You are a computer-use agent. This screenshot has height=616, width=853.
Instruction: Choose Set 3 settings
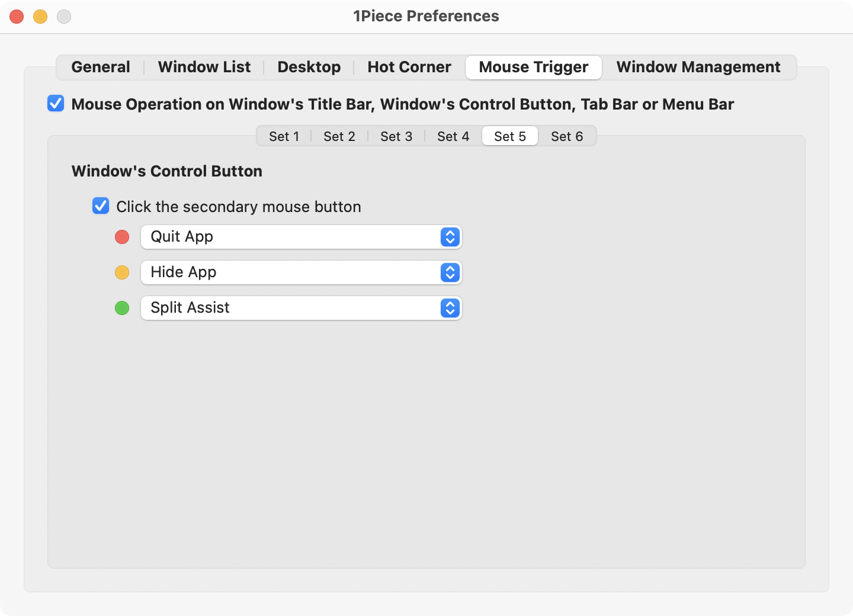click(x=396, y=136)
